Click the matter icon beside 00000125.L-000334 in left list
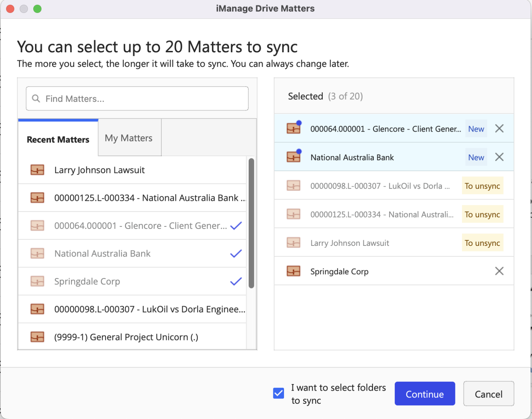The height and width of the screenshot is (419, 532). 37,198
